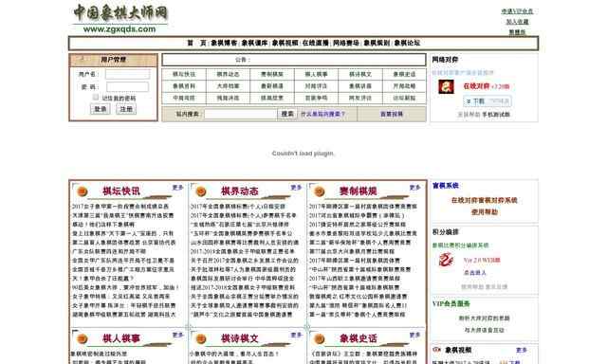The image size is (607, 364).
Task: Select the orange icon beside 赛制棋规
Action: click(x=319, y=191)
